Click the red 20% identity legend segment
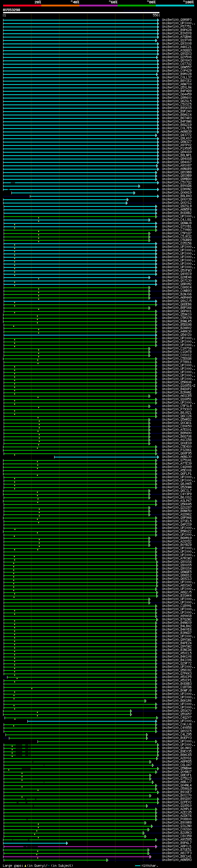Image resolution: width=197 pixels, height=868 pixels. (22, 6)
